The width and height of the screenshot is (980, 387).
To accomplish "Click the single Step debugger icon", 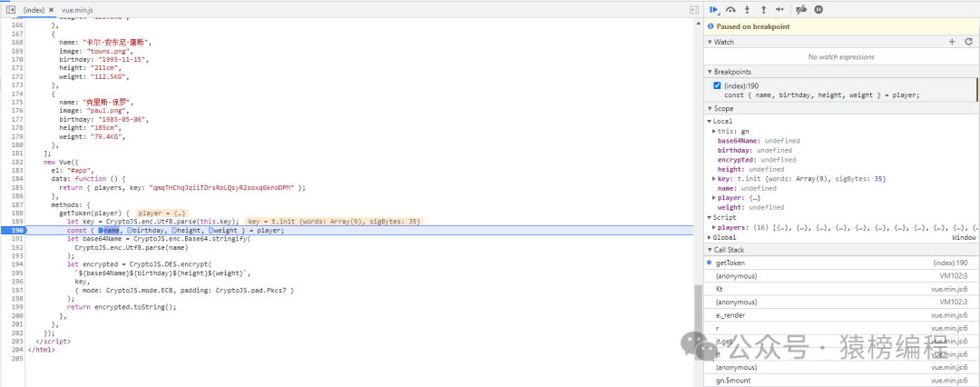I will coord(779,9).
